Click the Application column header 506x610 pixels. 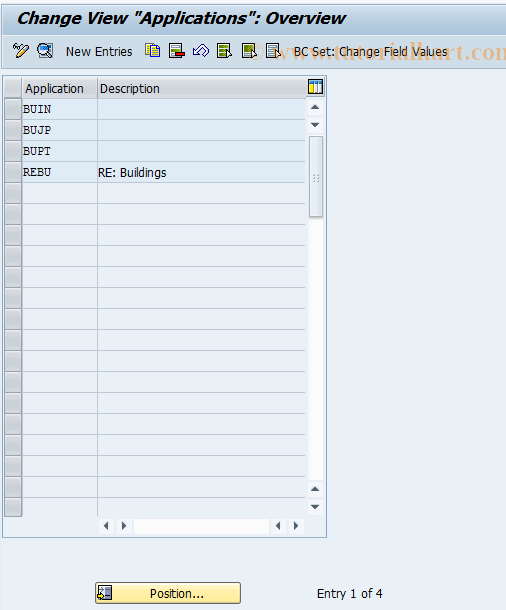coord(60,88)
